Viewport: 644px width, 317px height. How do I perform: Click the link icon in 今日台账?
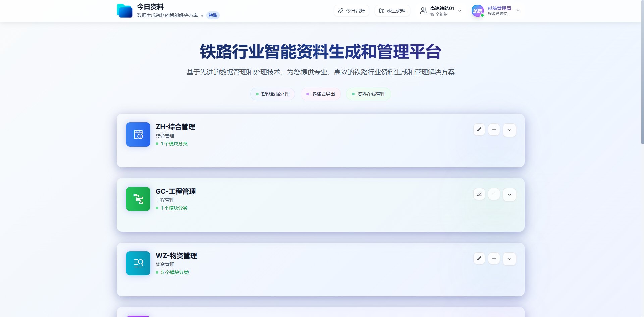click(341, 11)
